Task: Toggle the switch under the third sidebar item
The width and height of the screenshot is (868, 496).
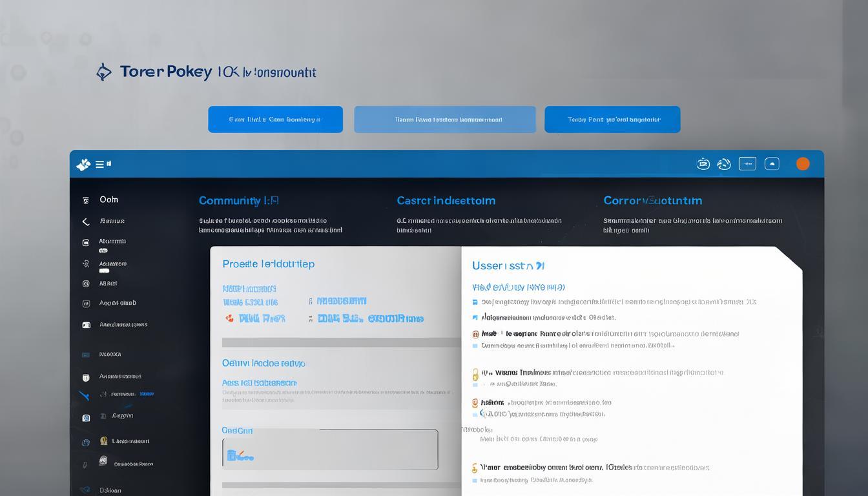Action: coord(103,250)
